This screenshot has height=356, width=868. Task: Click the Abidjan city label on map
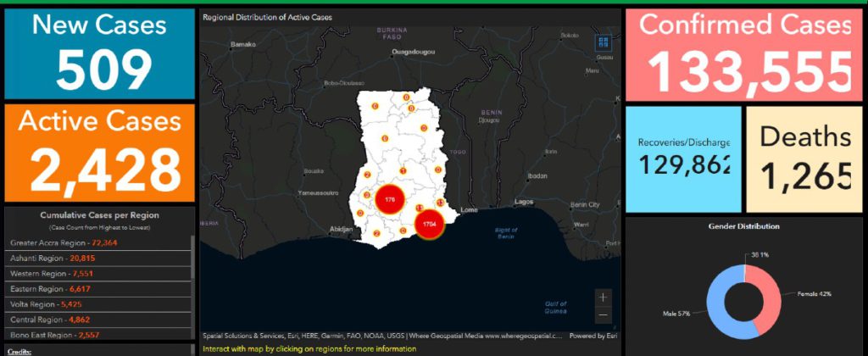(x=341, y=229)
